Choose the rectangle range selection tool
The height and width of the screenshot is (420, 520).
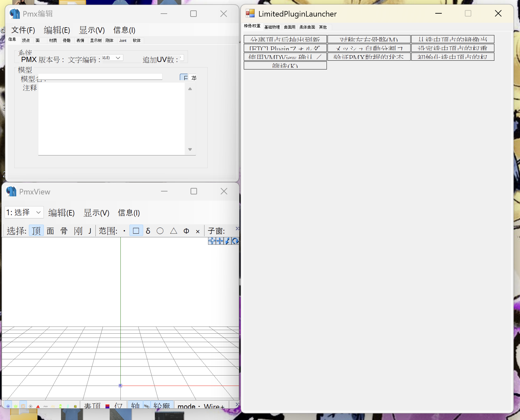(x=136, y=231)
